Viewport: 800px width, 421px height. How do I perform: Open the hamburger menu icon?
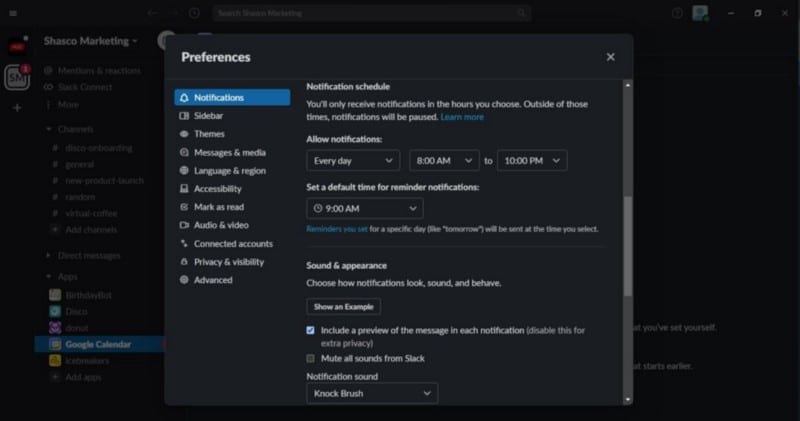(13, 13)
